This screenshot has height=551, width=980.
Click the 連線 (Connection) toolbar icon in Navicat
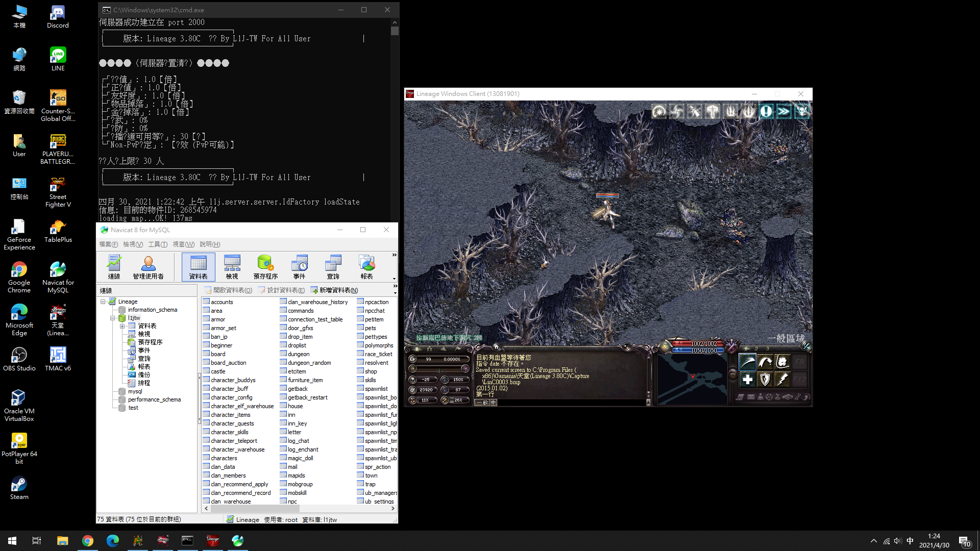114,267
